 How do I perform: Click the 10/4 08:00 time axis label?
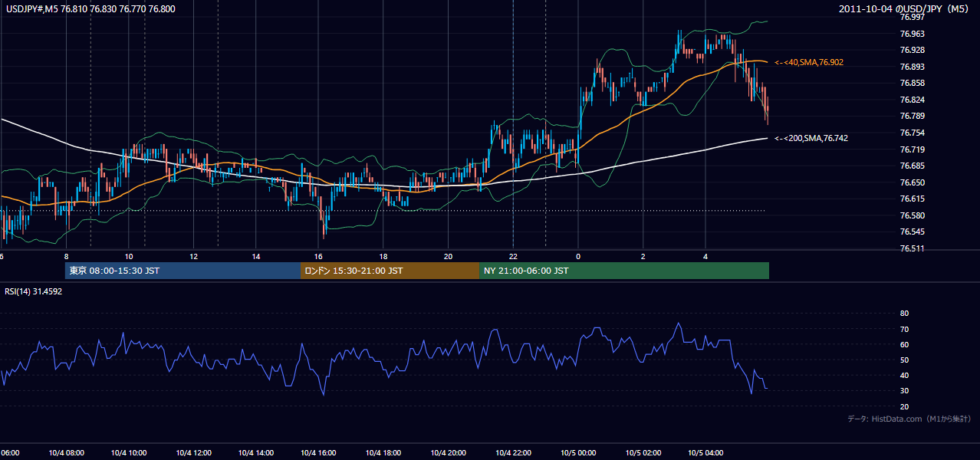65,452
